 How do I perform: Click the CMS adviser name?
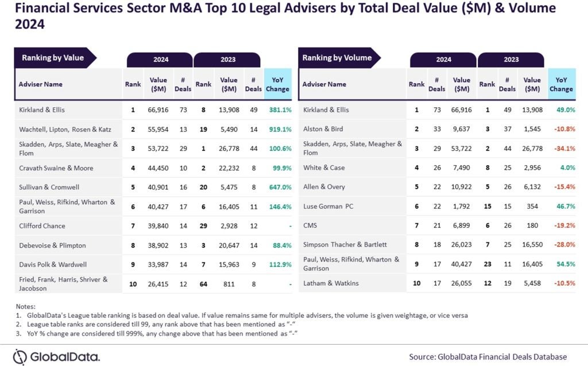pos(310,225)
